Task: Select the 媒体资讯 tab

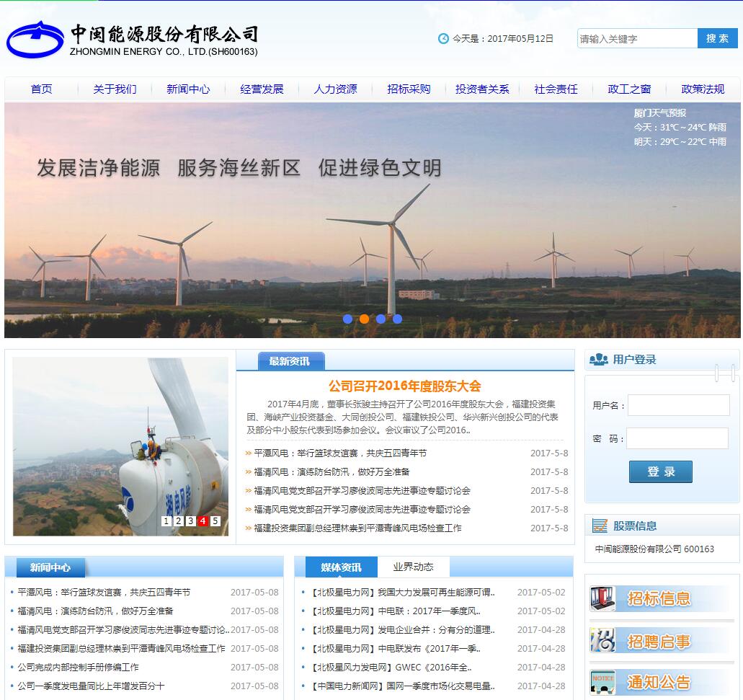Action: (x=342, y=567)
